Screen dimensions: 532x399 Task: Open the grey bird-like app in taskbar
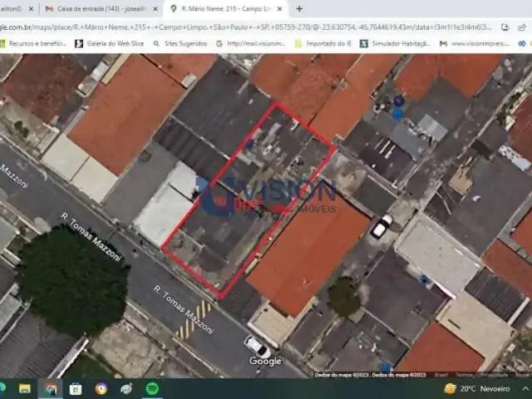point(126,389)
